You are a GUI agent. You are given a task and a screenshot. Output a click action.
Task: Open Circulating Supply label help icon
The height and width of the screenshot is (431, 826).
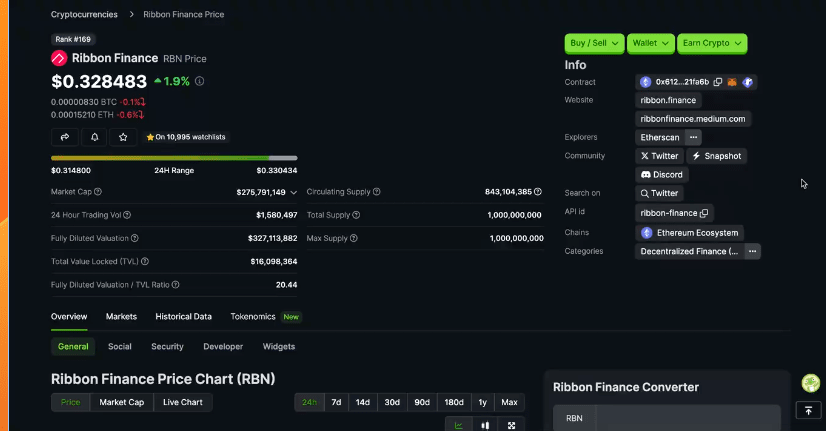(377, 192)
